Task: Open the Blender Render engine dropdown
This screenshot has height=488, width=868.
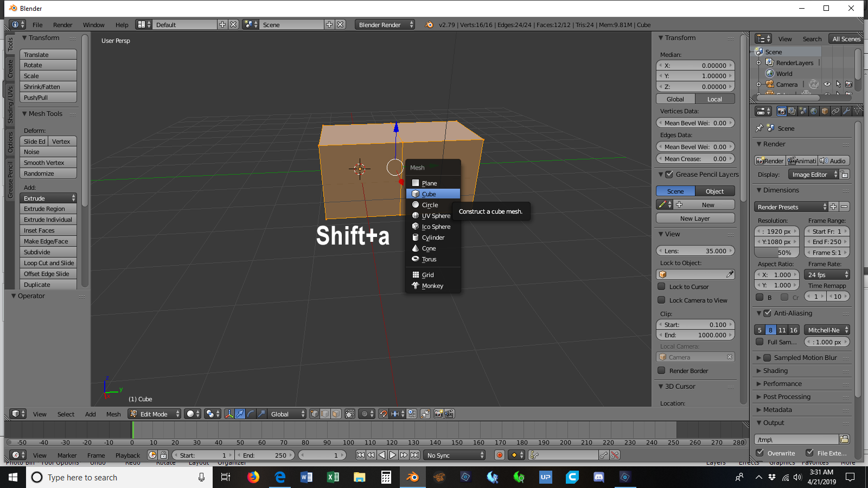Action: click(x=385, y=24)
